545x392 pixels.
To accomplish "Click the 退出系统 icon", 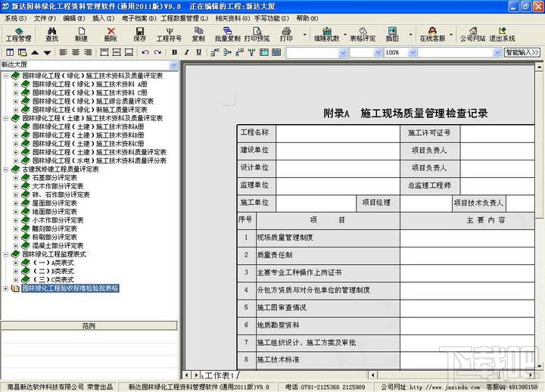I will click(503, 34).
